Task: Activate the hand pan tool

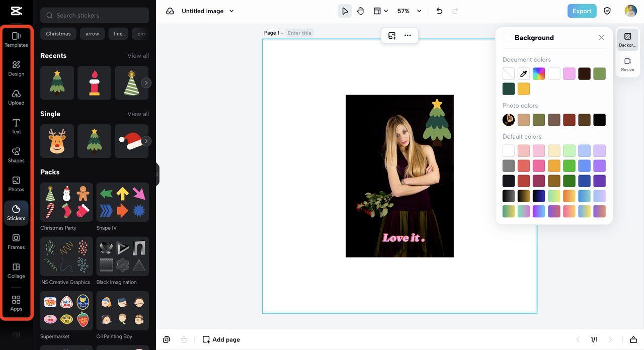Action: point(360,11)
